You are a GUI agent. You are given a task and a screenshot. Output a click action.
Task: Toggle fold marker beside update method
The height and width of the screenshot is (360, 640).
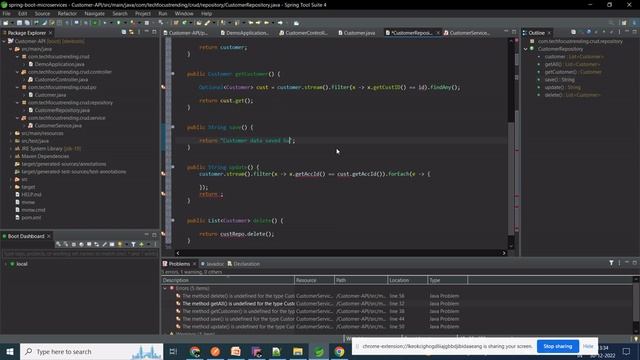173,167
